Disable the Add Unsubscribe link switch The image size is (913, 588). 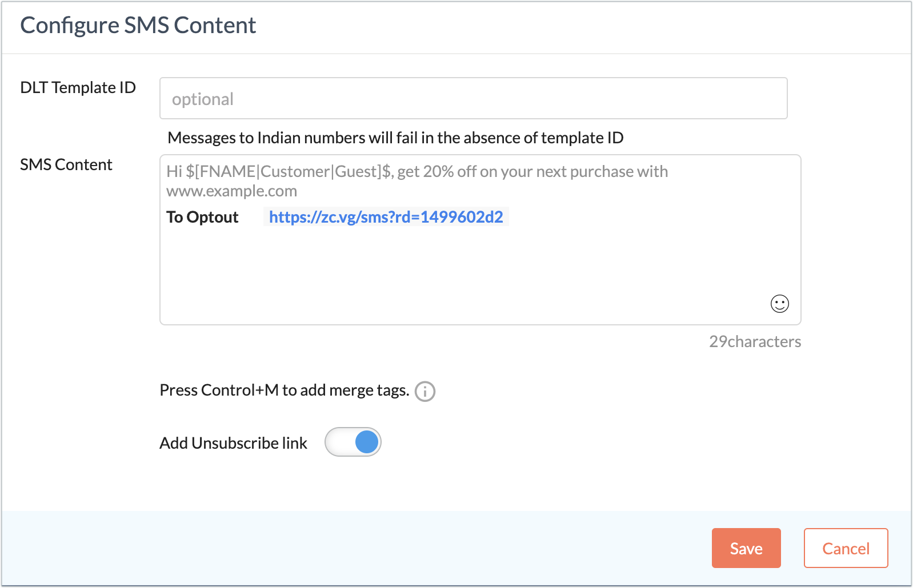coord(353,442)
